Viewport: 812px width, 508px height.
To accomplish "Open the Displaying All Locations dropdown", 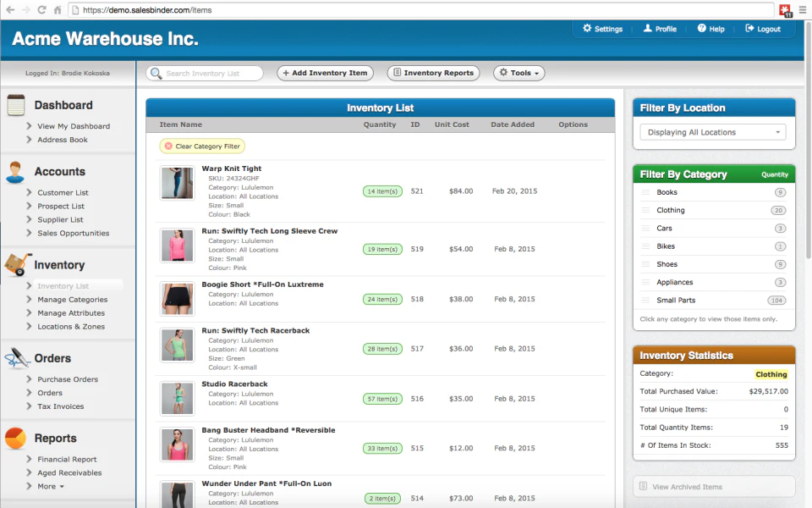I will [713, 132].
